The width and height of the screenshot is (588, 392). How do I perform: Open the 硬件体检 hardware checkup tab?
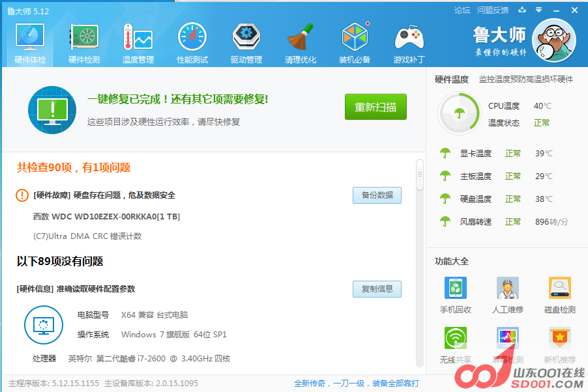pos(29,43)
